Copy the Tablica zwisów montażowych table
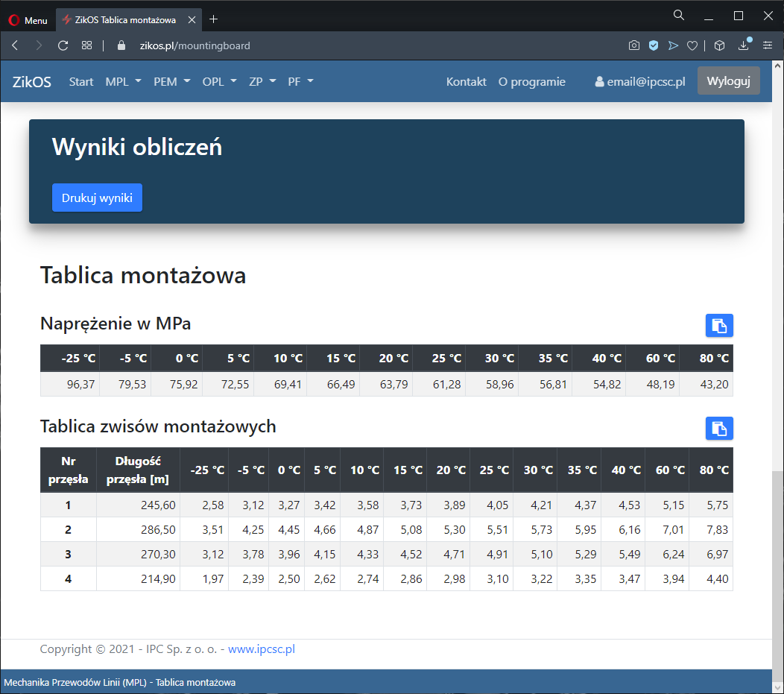This screenshot has width=784, height=694. click(719, 428)
